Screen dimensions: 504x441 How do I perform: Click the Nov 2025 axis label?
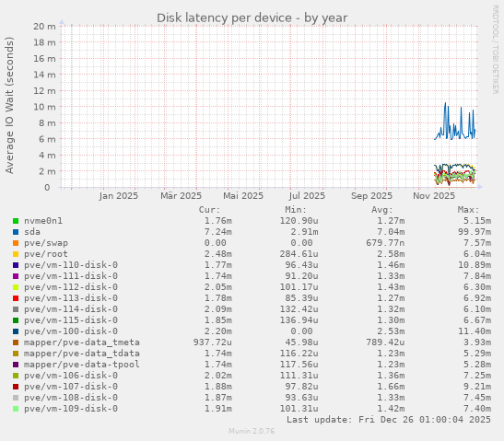pos(434,196)
